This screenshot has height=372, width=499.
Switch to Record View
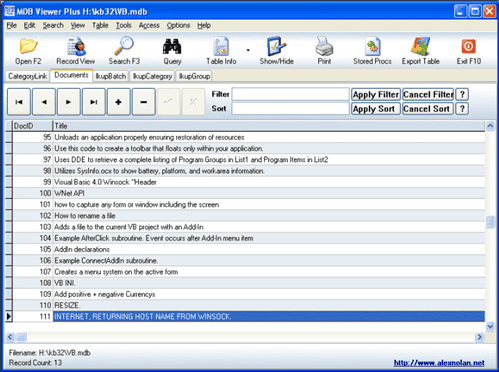[76, 51]
